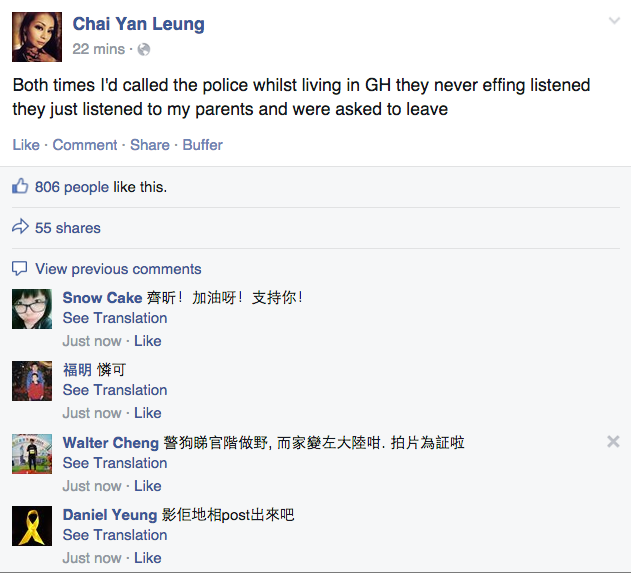
Task: Click Comment link under the post
Action: point(85,145)
